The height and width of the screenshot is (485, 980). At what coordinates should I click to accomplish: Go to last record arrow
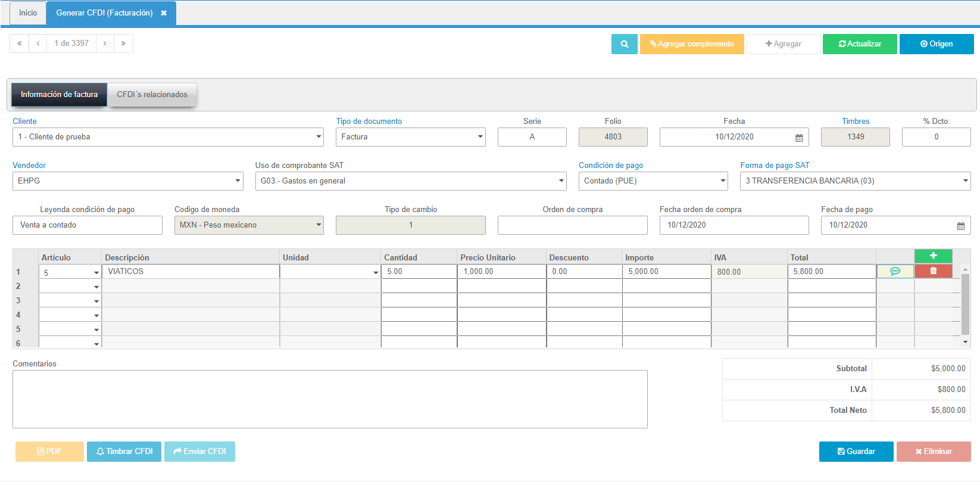click(x=123, y=43)
